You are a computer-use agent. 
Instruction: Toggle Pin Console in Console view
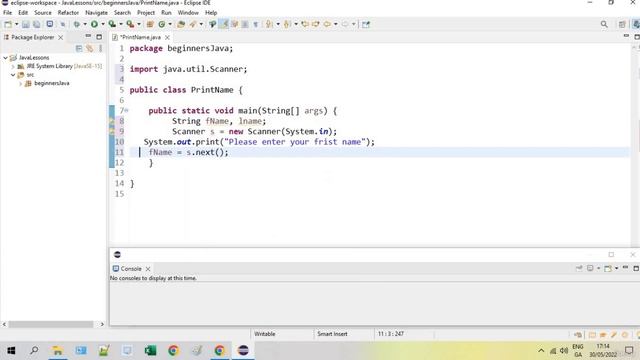click(579, 268)
